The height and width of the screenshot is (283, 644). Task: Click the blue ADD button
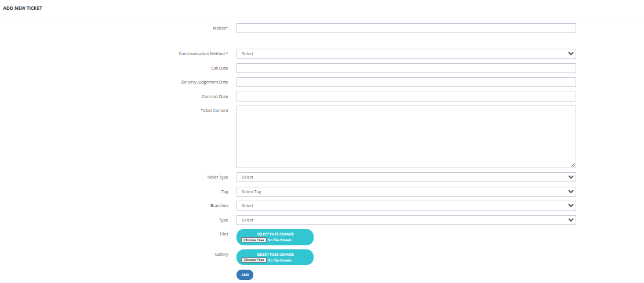tap(245, 275)
